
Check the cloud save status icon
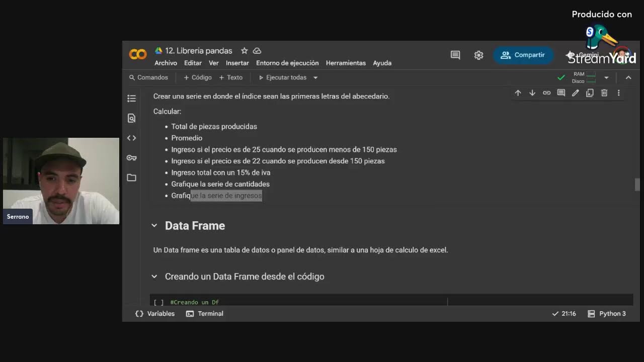pos(257,51)
